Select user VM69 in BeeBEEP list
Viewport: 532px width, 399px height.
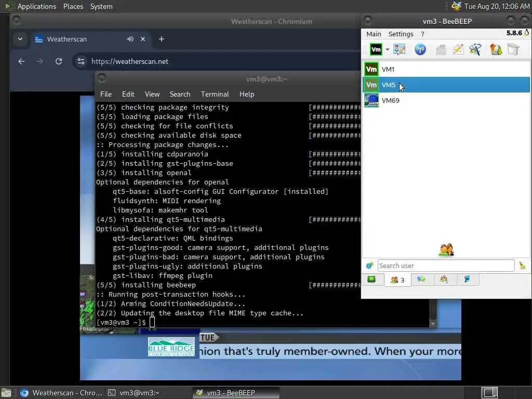click(x=446, y=100)
